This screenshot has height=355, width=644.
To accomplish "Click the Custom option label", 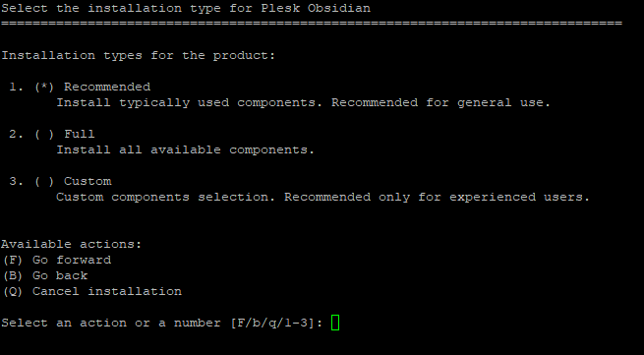I will 88,182.
